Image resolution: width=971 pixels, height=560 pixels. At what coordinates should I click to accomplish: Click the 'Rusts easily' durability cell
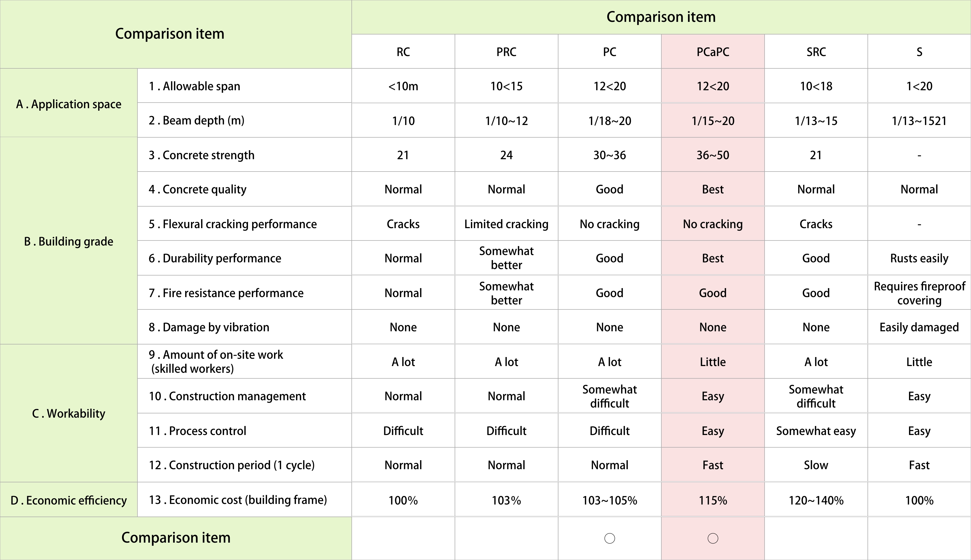coord(919,258)
